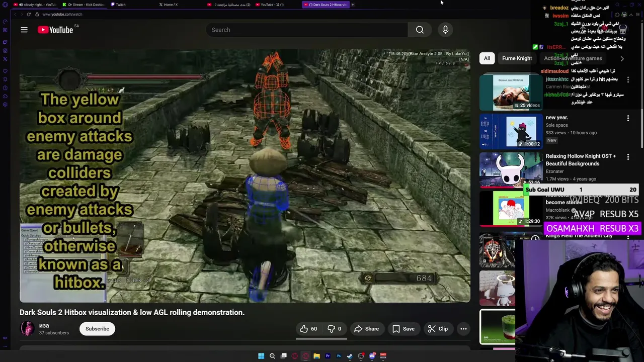Open Task View from the taskbar
The width and height of the screenshot is (644, 362).
[x=283, y=356]
